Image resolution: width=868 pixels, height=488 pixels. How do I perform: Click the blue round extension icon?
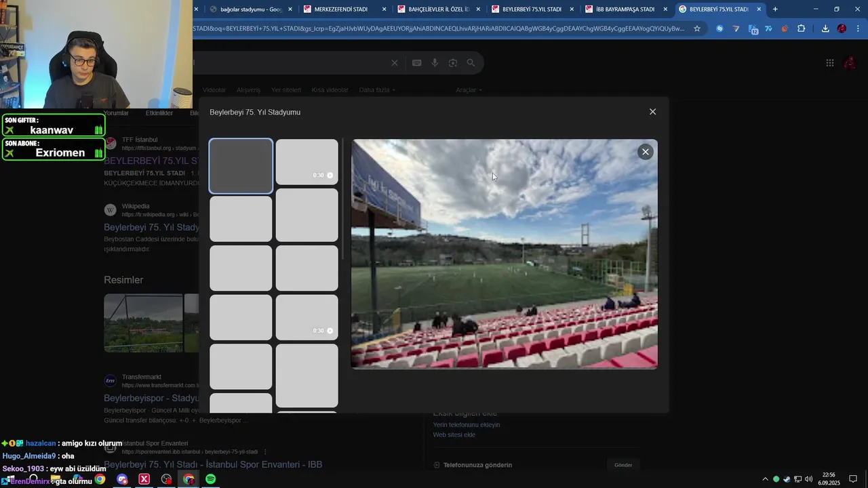(x=719, y=28)
